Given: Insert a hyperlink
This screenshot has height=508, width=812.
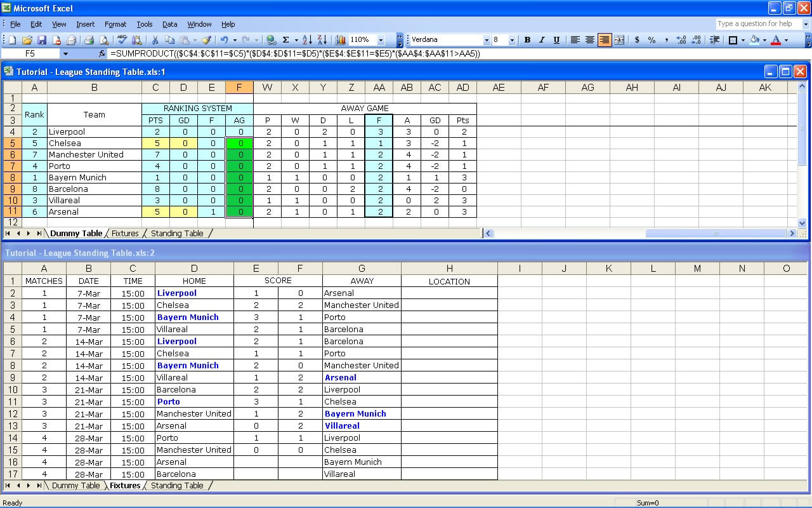Looking at the screenshot, I should point(272,40).
